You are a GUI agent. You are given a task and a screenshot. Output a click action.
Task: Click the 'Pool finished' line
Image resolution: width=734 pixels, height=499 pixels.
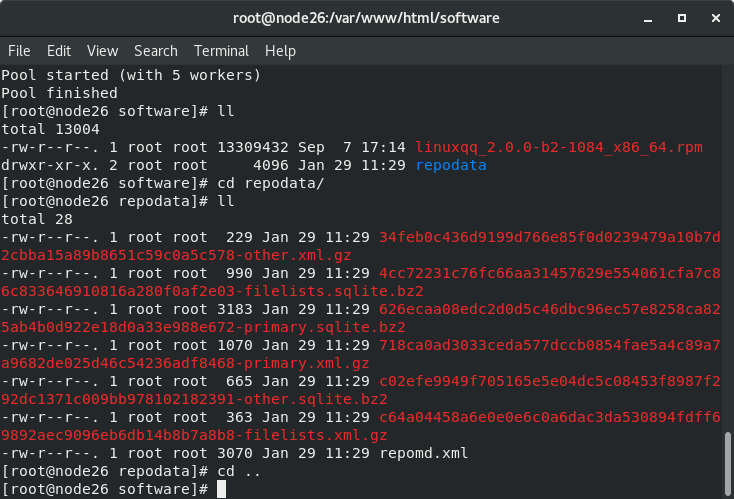[59, 93]
